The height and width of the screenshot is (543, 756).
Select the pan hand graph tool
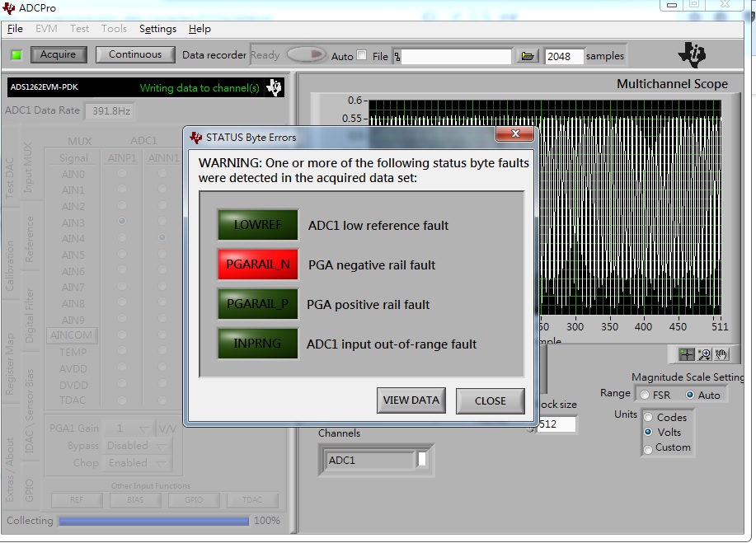pyautogui.click(x=721, y=354)
